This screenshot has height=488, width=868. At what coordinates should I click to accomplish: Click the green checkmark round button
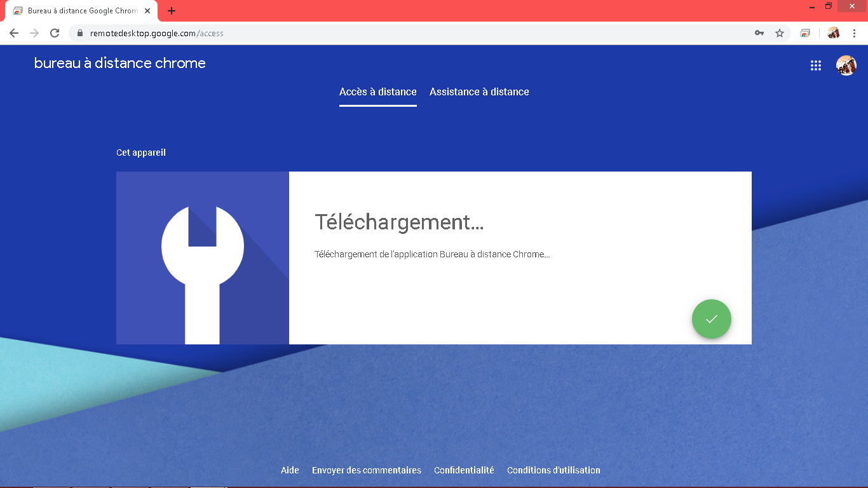click(x=712, y=319)
